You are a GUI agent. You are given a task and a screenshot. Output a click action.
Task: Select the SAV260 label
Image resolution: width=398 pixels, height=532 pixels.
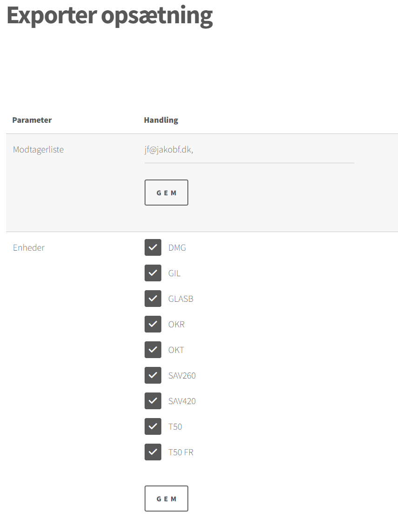click(x=182, y=376)
